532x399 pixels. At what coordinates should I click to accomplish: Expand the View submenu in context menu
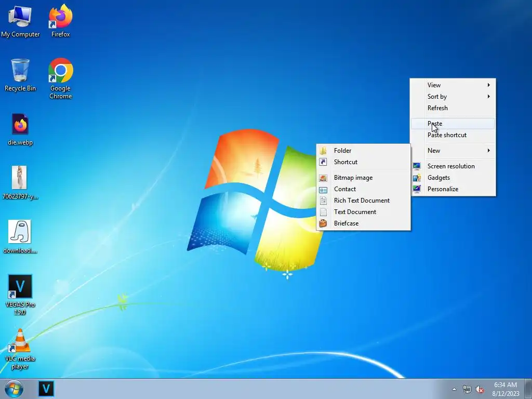click(453, 85)
